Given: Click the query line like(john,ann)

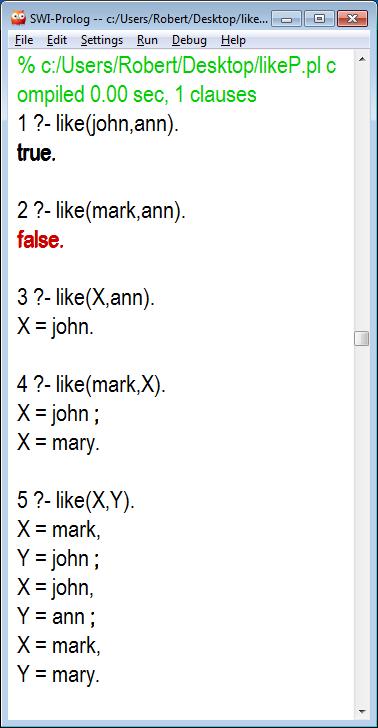Looking at the screenshot, I should coord(98,124).
